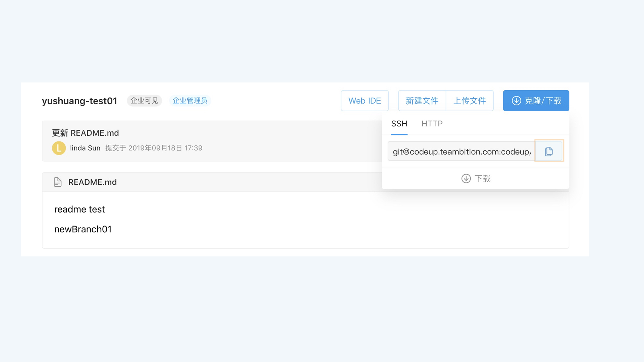Toggle the 克隆/下载 dropdown button
Viewport: 644px width, 362px height.
click(536, 101)
